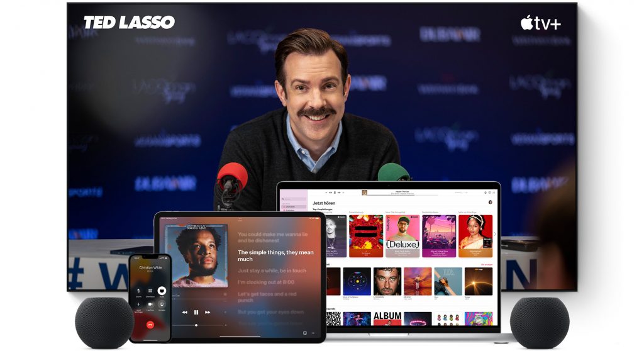Mute the call microphone on iPhone
Screen dimensions: 644x351
138,291
